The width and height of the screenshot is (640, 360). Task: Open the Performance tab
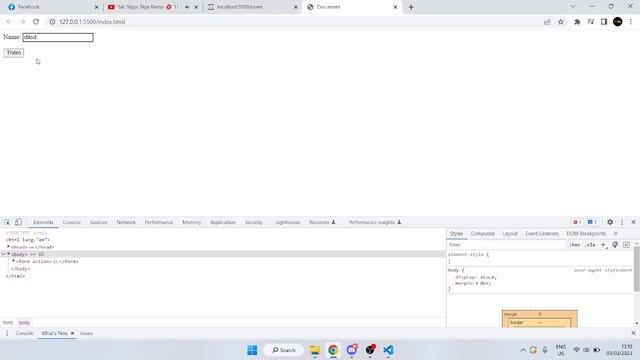(x=158, y=222)
